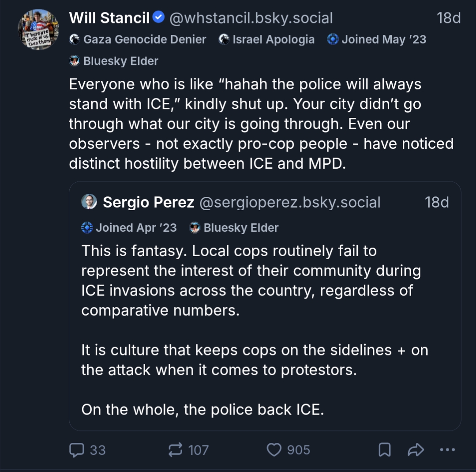
Task: Open Sergio Perez's small avatar
Action: pos(89,202)
